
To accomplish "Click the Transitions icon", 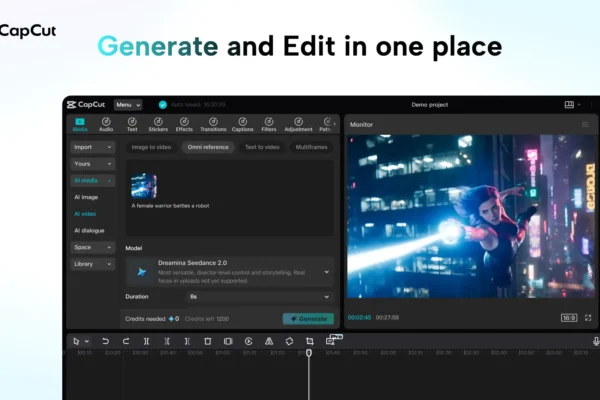I will coord(213,124).
